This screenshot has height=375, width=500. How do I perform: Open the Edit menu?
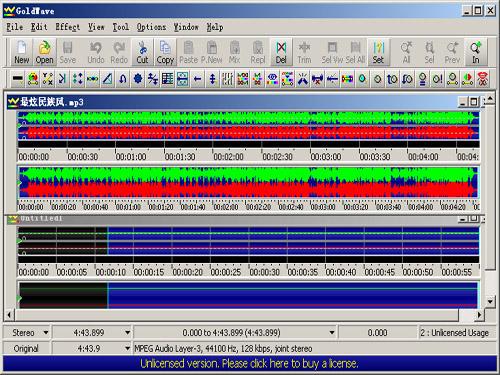[39, 27]
